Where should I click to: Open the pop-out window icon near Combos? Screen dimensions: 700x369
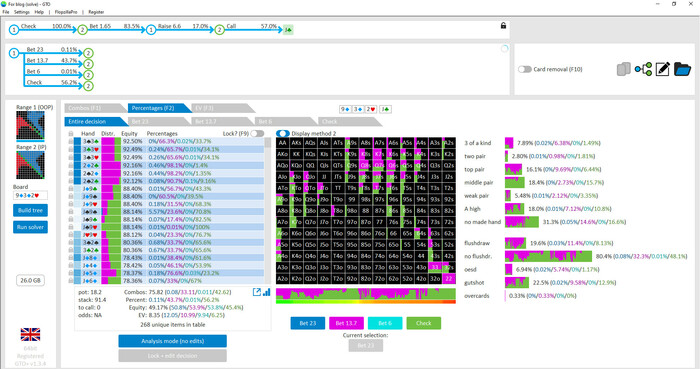tap(257, 292)
